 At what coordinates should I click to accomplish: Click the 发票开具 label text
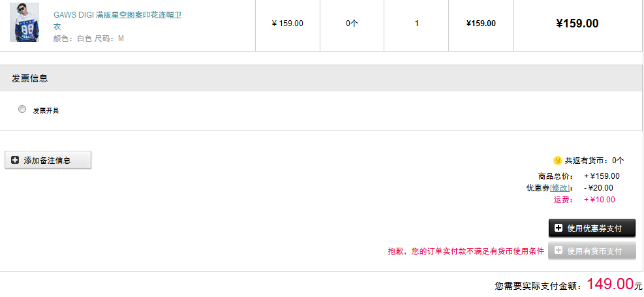pyautogui.click(x=46, y=110)
